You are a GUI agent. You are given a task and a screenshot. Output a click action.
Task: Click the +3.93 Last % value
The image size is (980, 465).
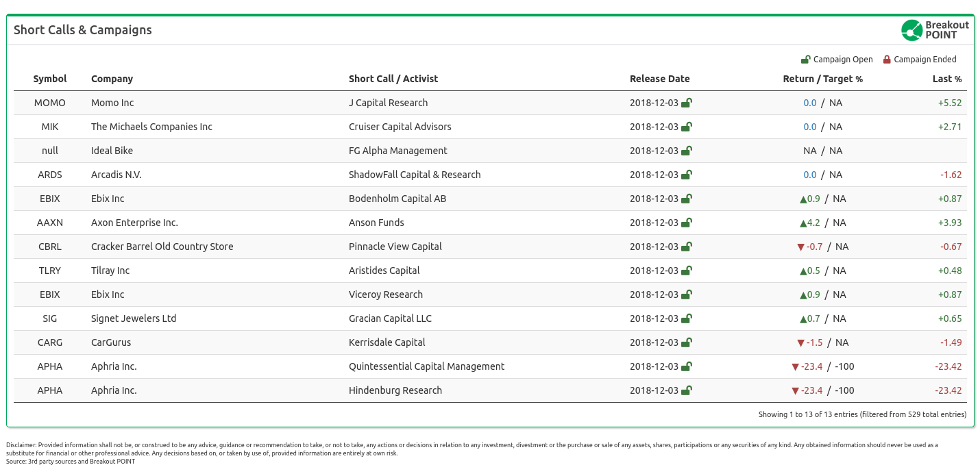tap(950, 223)
